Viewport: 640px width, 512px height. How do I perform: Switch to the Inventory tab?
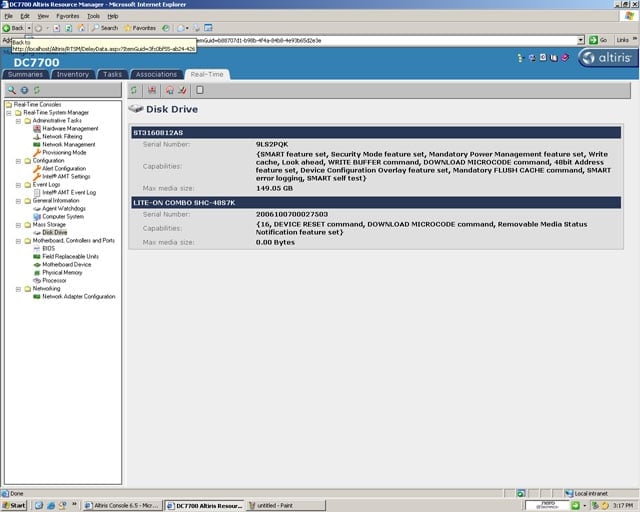(73, 74)
